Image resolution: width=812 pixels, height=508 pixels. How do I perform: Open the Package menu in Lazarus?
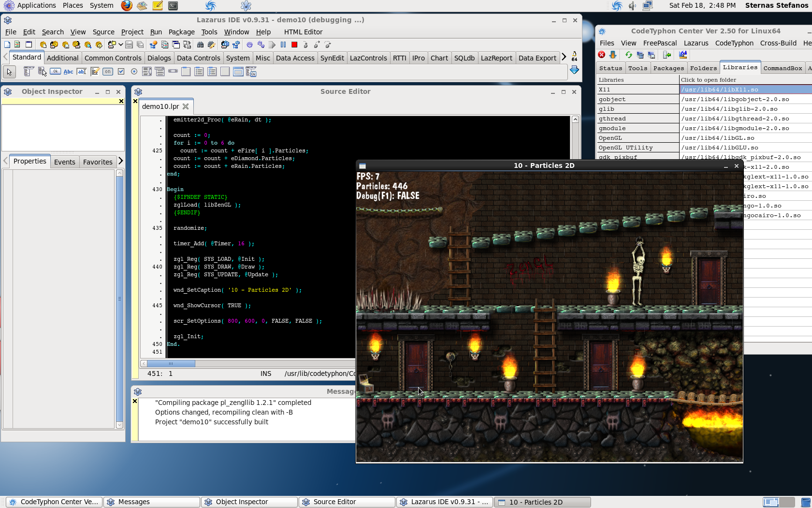(x=181, y=32)
